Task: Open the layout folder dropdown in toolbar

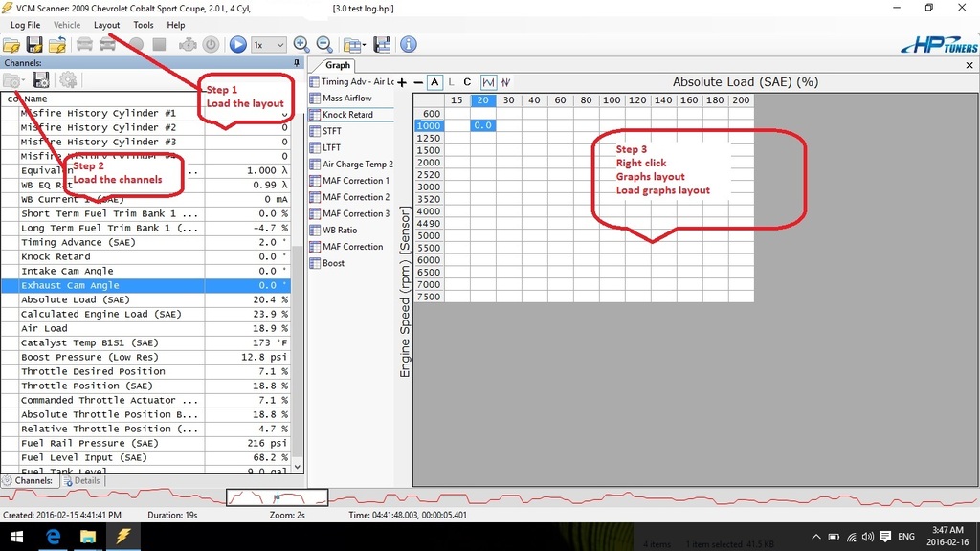Action: click(354, 45)
